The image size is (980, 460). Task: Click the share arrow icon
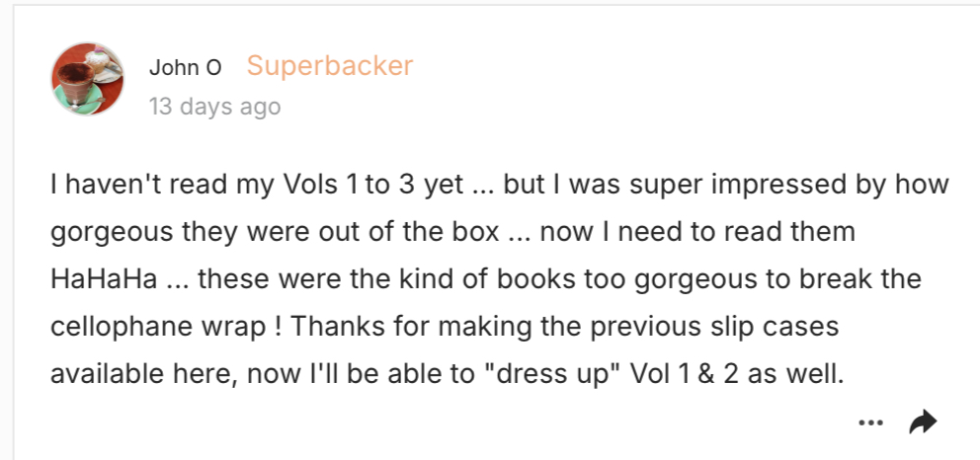[x=923, y=422]
